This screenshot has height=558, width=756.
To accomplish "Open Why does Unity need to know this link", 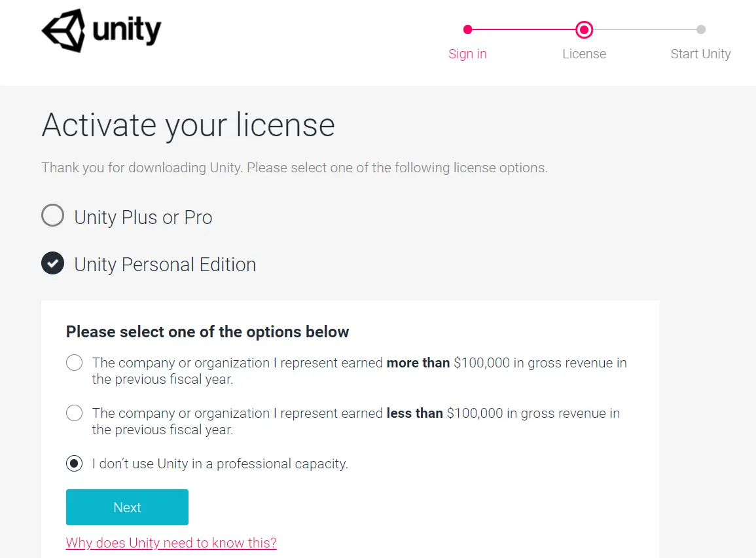I will click(171, 542).
